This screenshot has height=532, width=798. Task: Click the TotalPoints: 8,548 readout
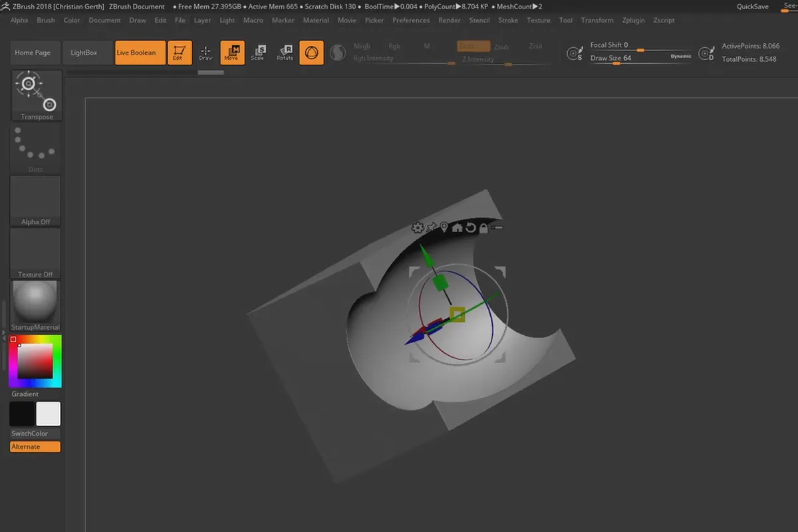tap(749, 59)
